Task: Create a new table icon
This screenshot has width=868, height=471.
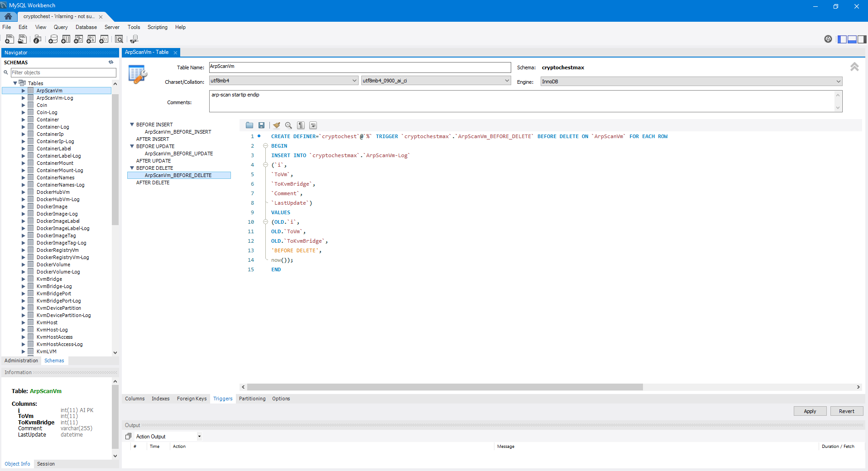Action: (x=66, y=39)
